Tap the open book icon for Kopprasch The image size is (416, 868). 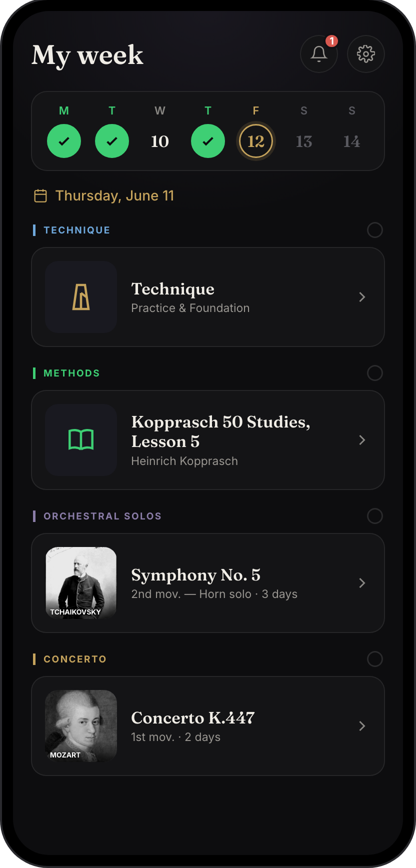(81, 440)
